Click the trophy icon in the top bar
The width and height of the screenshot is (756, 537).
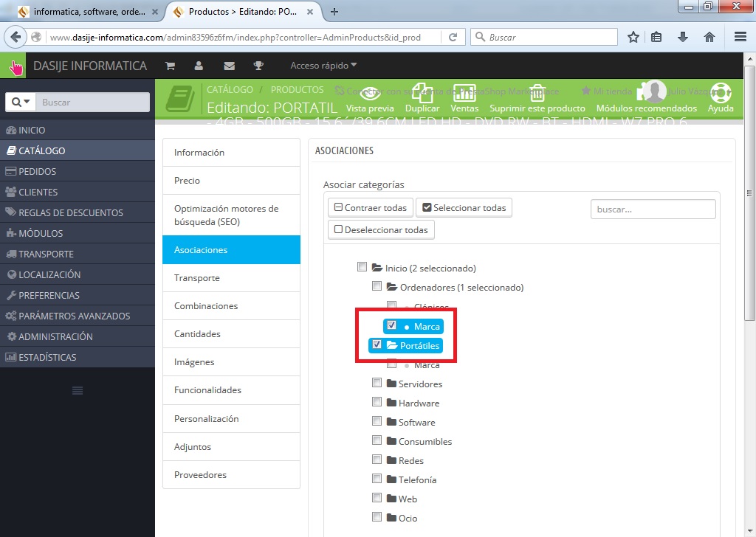[258, 66]
